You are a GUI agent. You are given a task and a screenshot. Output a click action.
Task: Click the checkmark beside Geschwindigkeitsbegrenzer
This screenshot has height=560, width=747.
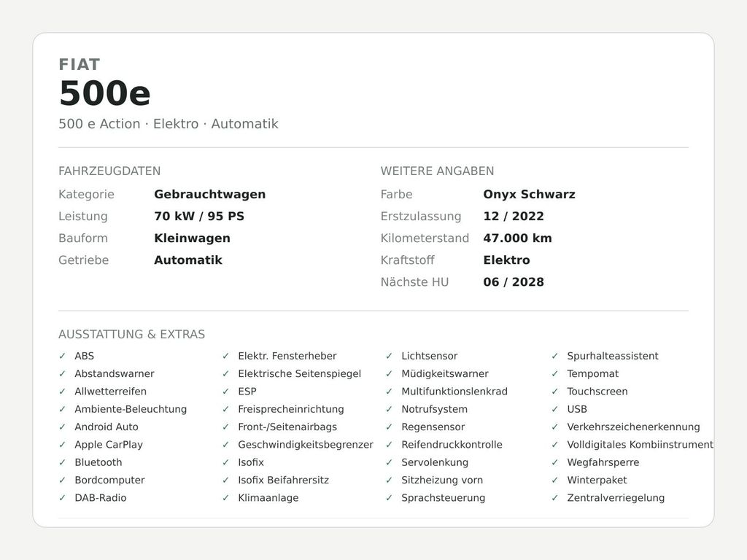pyautogui.click(x=226, y=444)
